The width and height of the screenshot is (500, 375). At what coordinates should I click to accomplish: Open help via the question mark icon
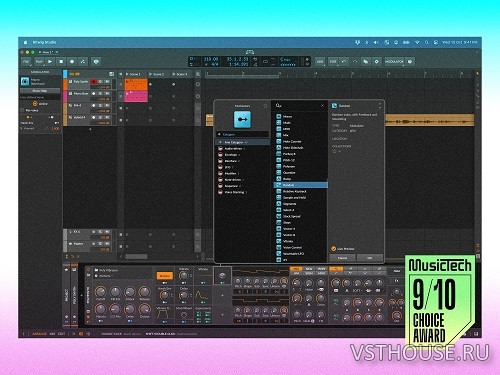(410, 62)
